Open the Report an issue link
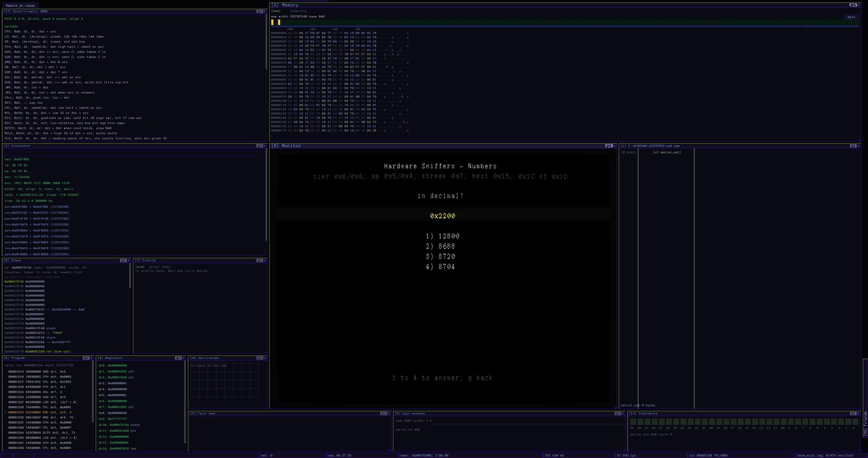This screenshot has width=868, height=458. click(20, 5)
